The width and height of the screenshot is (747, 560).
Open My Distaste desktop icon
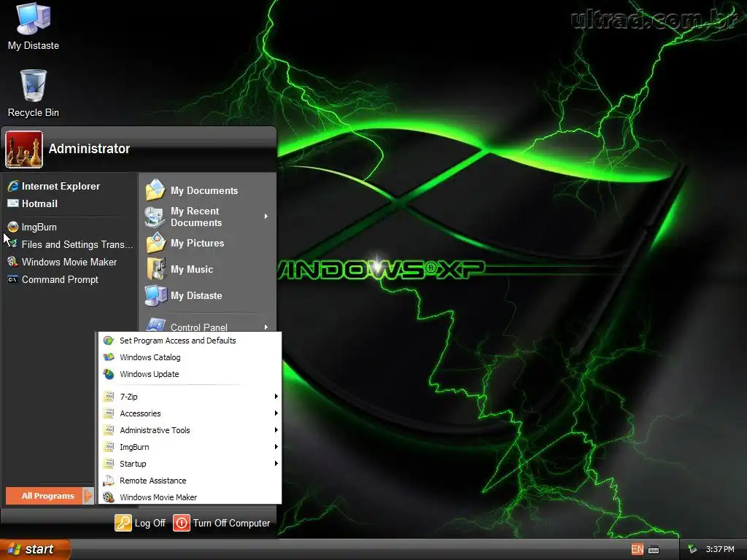coord(34,27)
